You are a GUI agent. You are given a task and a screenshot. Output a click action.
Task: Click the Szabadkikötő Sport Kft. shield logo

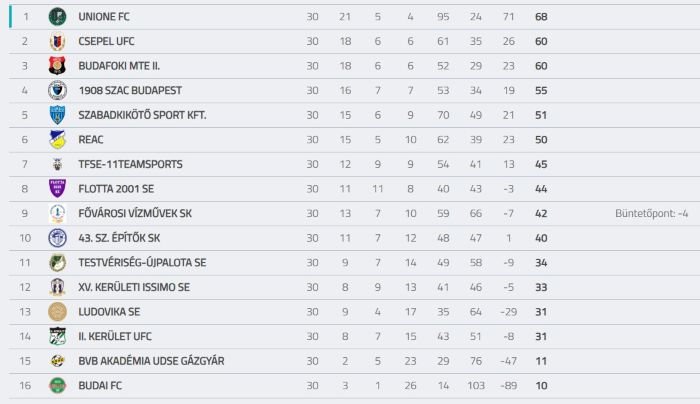tap(57, 115)
